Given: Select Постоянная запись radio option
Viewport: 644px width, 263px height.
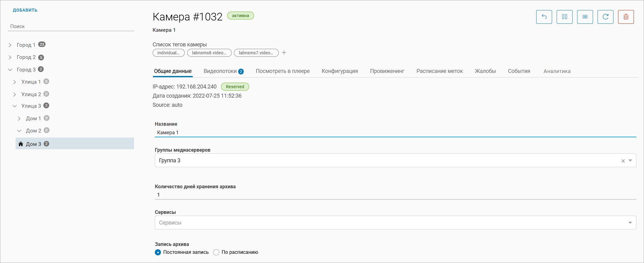Looking at the screenshot, I should point(158,252).
